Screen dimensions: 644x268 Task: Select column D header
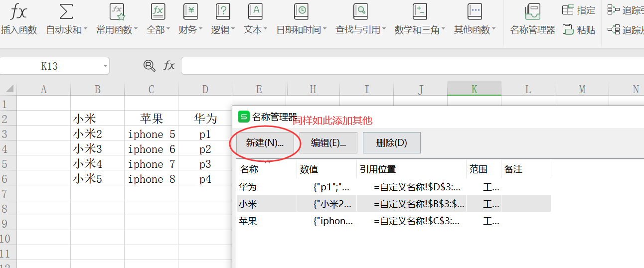[205, 89]
